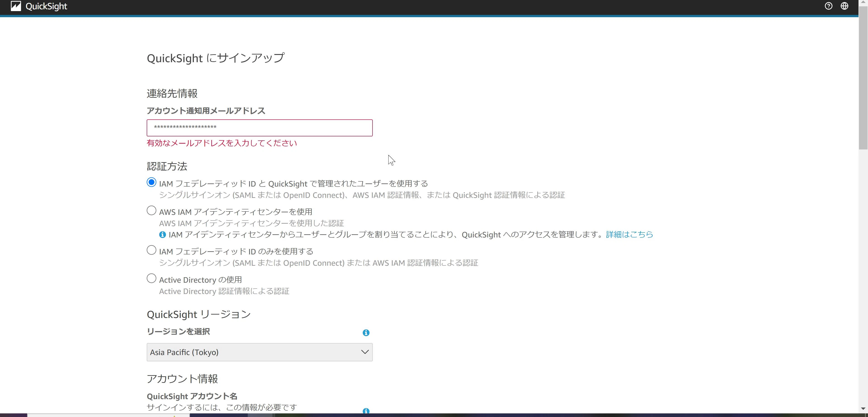868x417 pixels.
Task: Click info icon beside IAM アイデンティティセンター note
Action: point(163,235)
